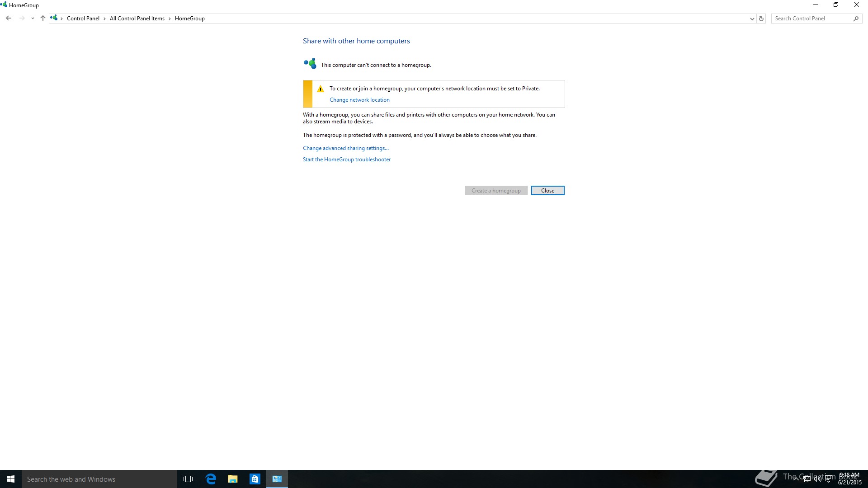Click the Create a homegroup button
The width and height of the screenshot is (868, 488).
[496, 191]
